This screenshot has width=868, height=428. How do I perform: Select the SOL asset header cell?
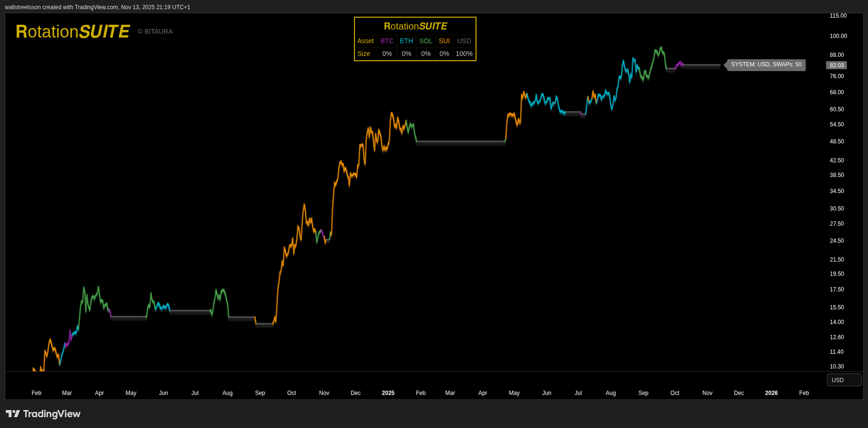(426, 41)
